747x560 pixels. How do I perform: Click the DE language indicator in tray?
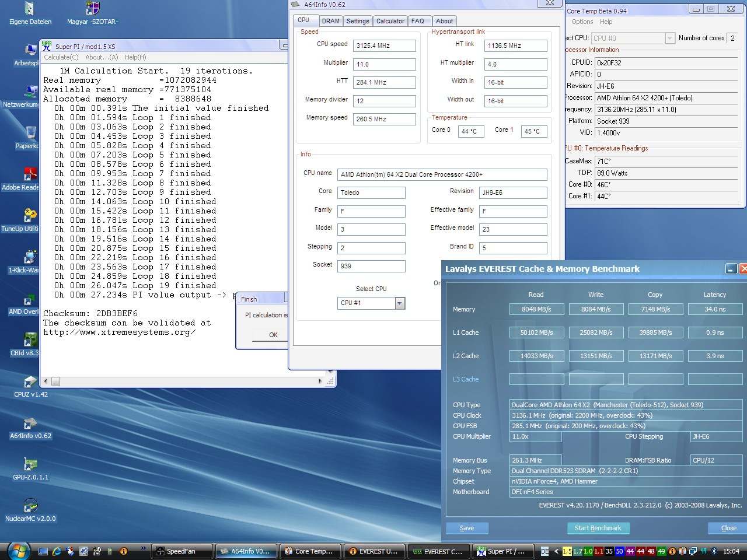click(545, 551)
